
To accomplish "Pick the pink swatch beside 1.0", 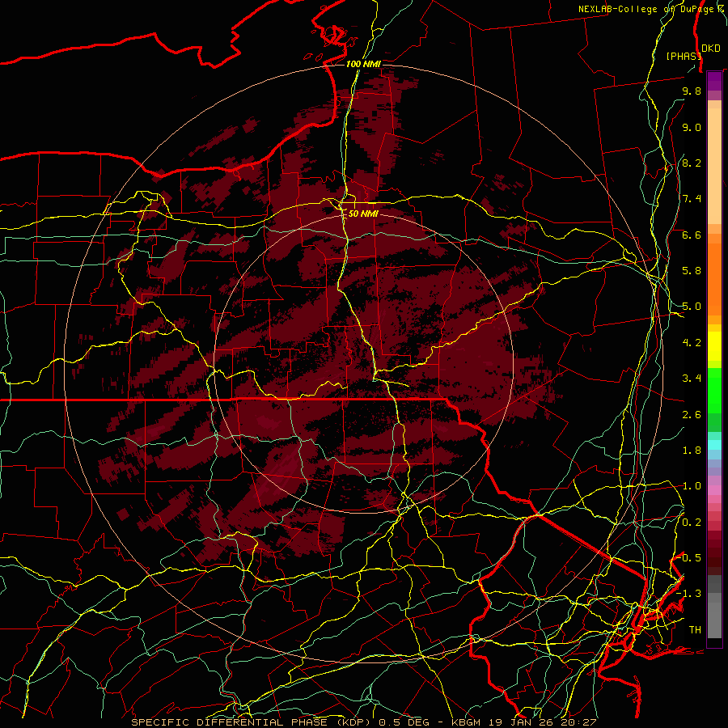I will click(x=714, y=490).
